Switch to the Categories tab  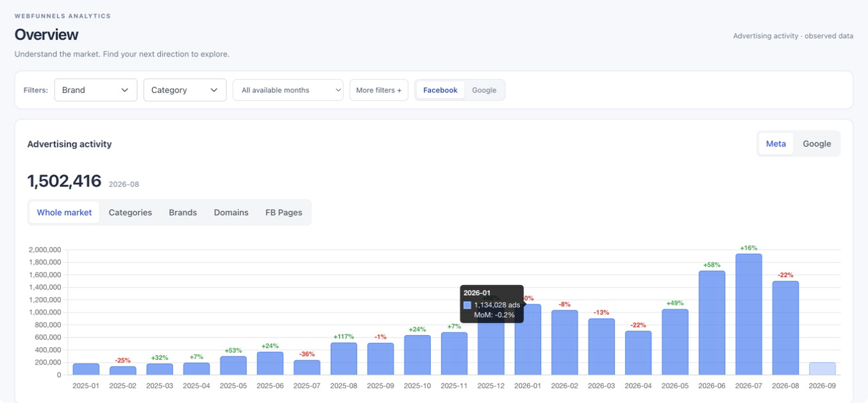point(130,212)
